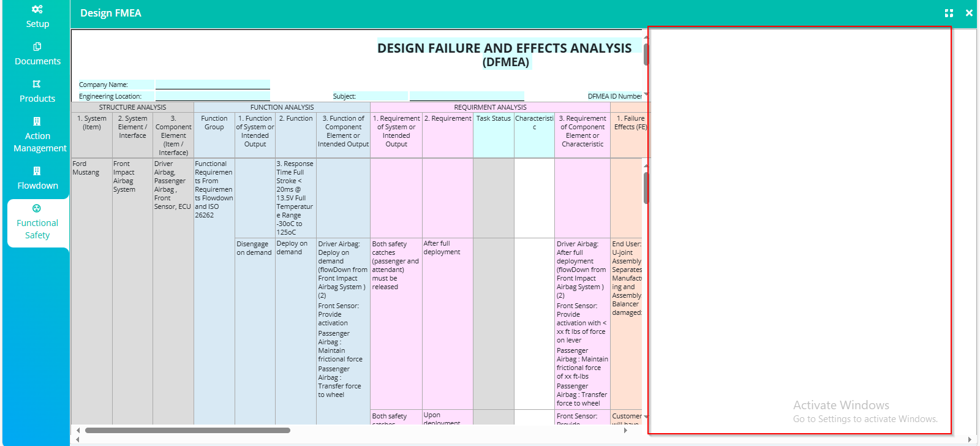Screen dimensions: 980x446
Task: Click the '1. System (Item)' column header
Action: click(92, 135)
